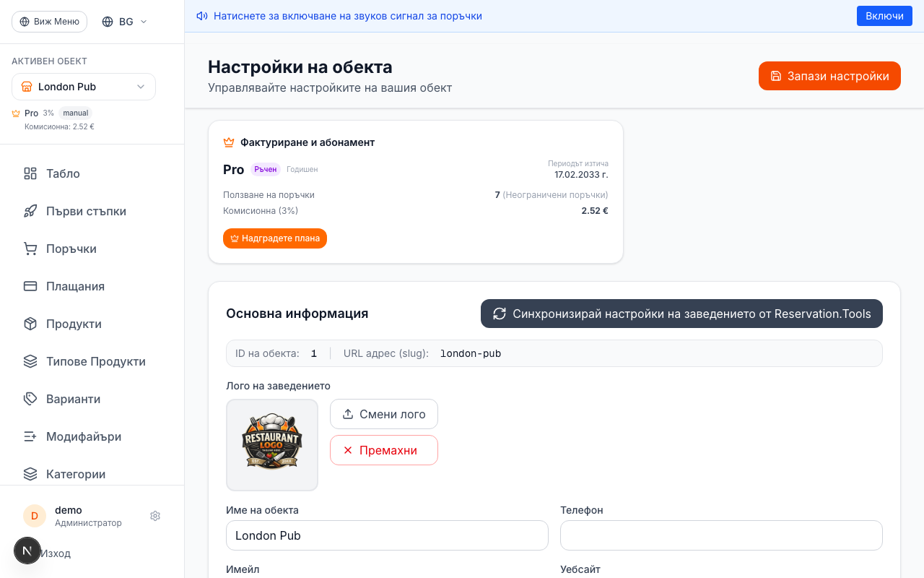The height and width of the screenshot is (578, 924).
Task: Select the Модифайъри sidebar icon
Action: click(x=30, y=436)
